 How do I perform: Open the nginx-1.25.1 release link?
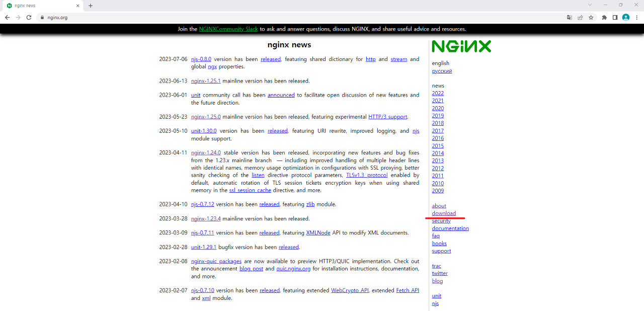pyautogui.click(x=205, y=81)
